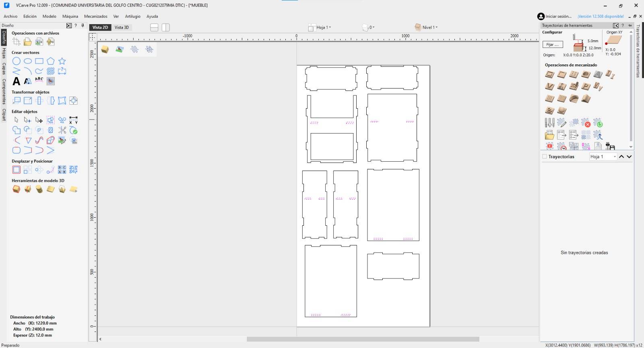Switch to the Hojas side tab
Screen dimensions: 644x348
[x=4, y=53]
